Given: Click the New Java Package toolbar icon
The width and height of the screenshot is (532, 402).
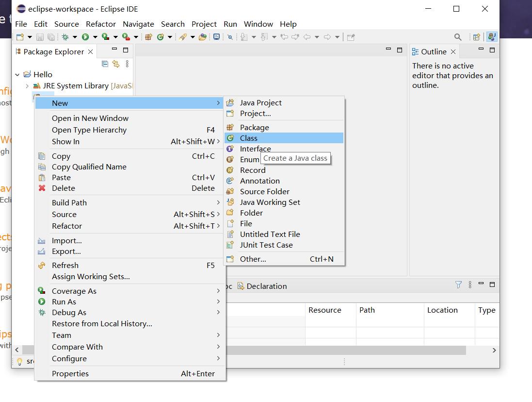Looking at the screenshot, I should click(x=148, y=37).
